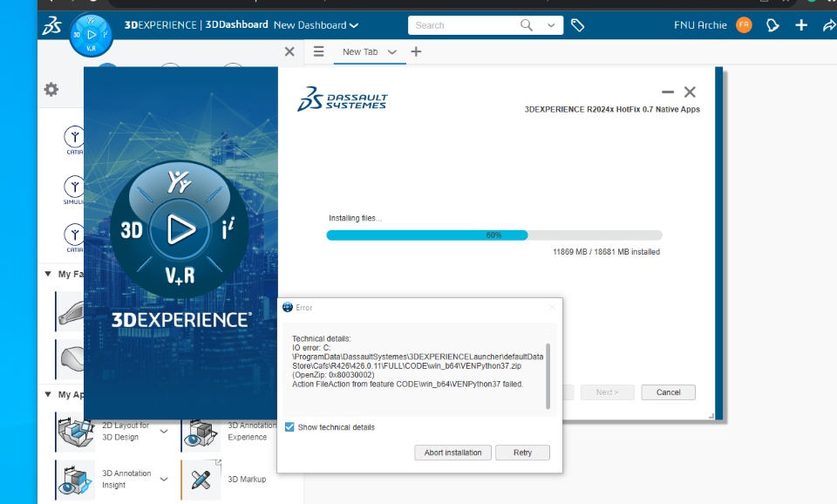The width and height of the screenshot is (837, 504).
Task: Collapse the My Apps section
Action: (x=47, y=394)
